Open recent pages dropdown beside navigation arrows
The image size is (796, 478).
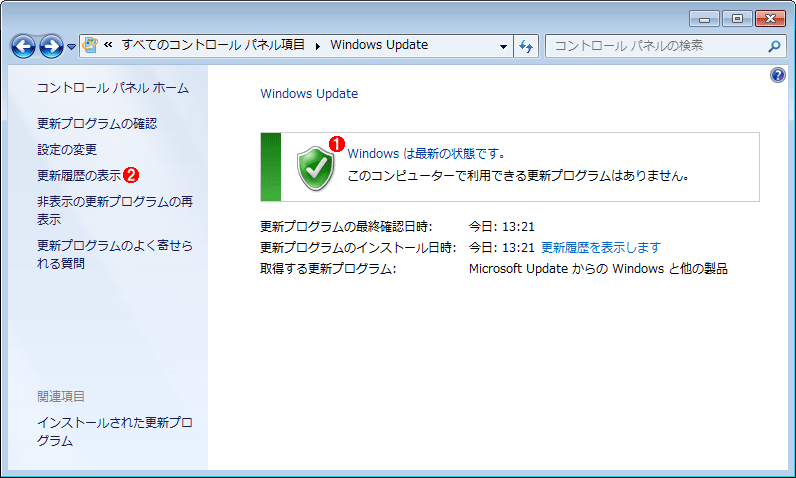[x=72, y=47]
